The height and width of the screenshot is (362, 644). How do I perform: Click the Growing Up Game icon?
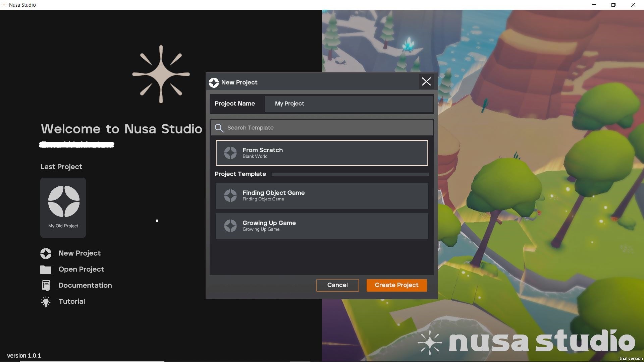230,226
